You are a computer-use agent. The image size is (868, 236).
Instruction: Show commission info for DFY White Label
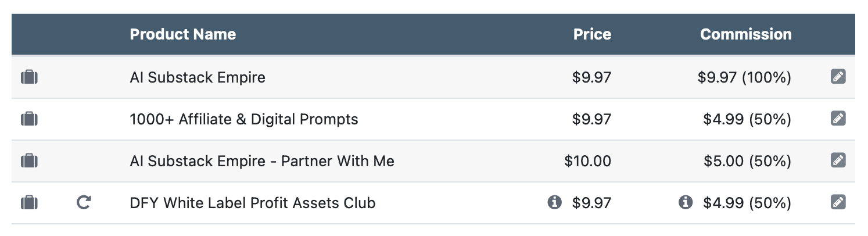pyautogui.click(x=685, y=202)
